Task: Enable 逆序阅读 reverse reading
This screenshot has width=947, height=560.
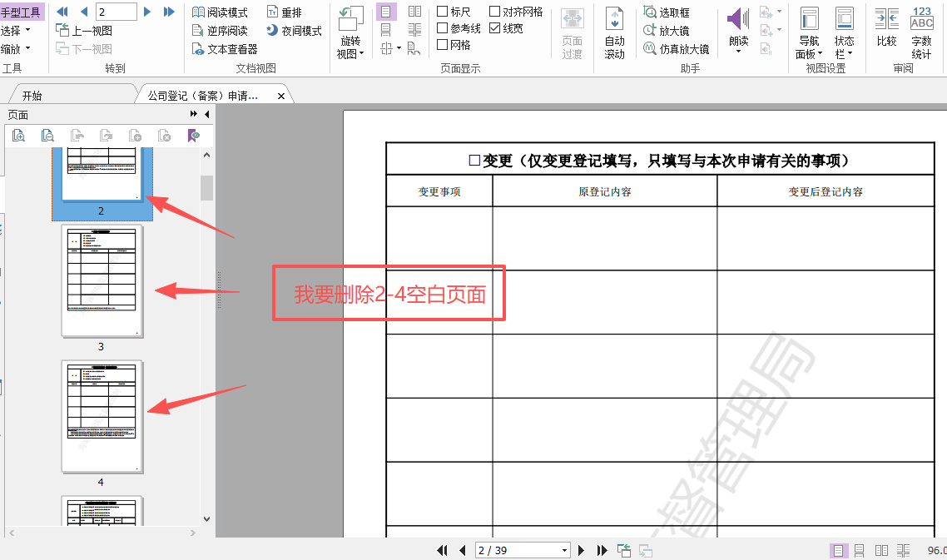Action: [220, 30]
